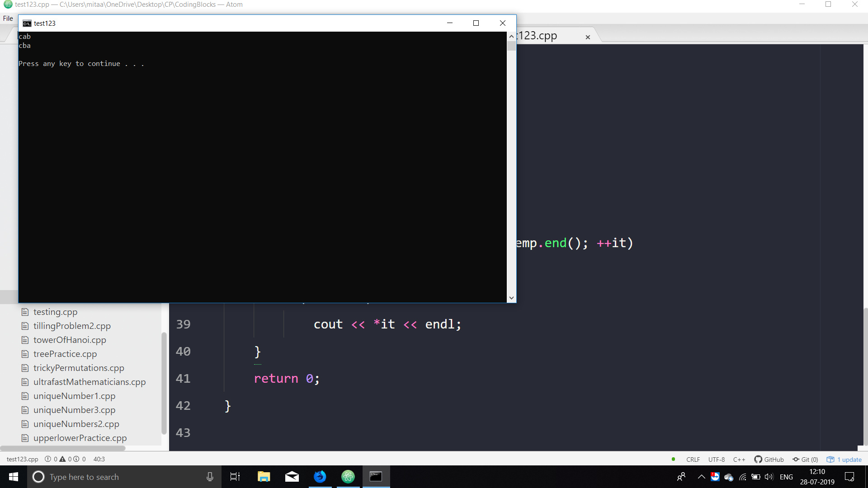Image resolution: width=868 pixels, height=488 pixels.
Task: Click the error count icon in status bar
Action: coord(48,459)
